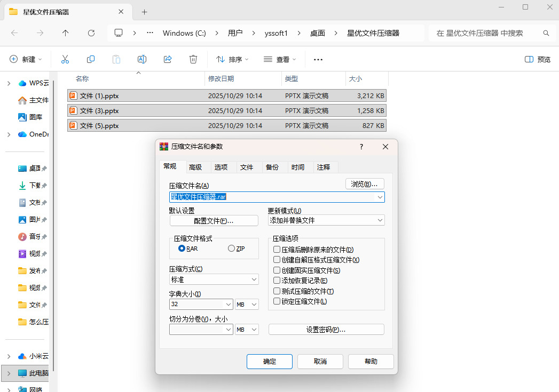Switch to the 时间 tab

tap(298, 167)
